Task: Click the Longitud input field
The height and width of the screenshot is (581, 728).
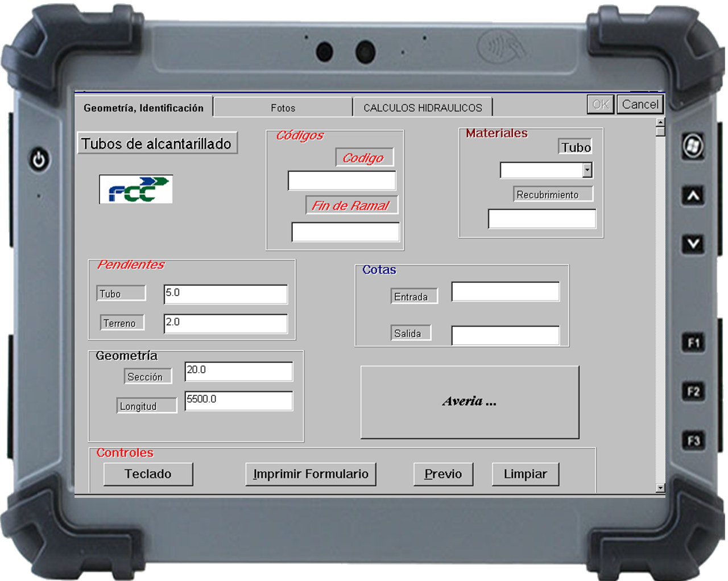Action: coord(238,401)
